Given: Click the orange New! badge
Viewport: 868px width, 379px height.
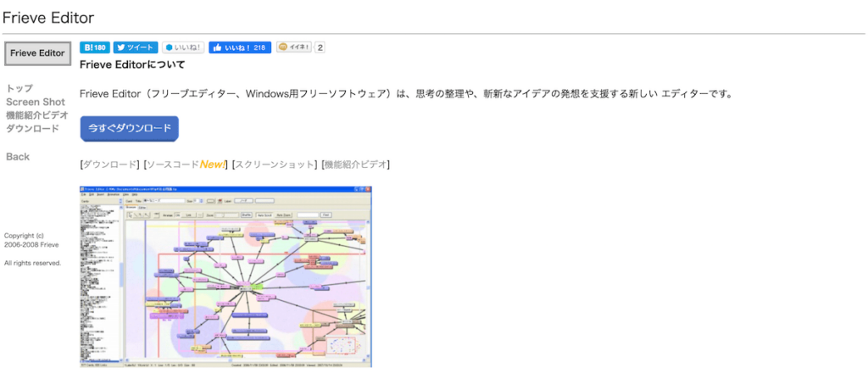Looking at the screenshot, I should 214,164.
